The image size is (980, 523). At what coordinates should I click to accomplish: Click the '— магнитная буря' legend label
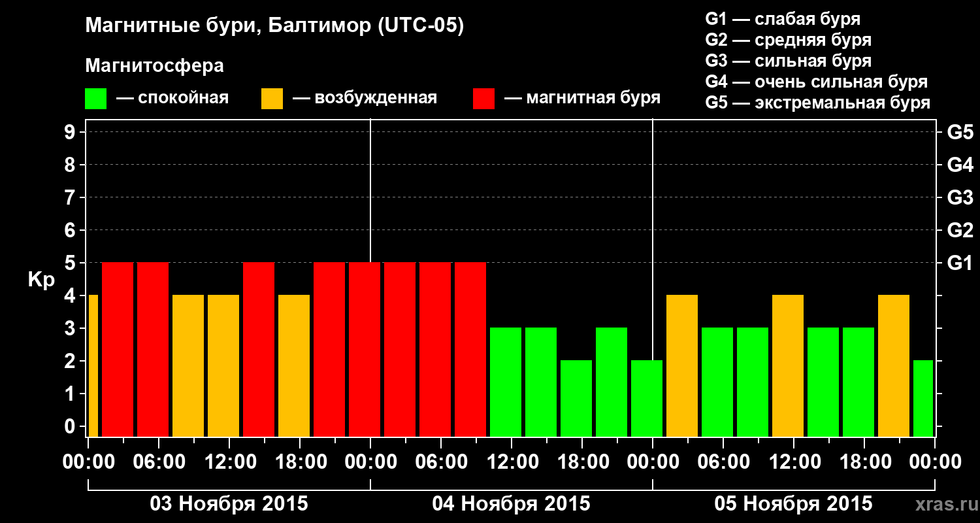(x=583, y=99)
